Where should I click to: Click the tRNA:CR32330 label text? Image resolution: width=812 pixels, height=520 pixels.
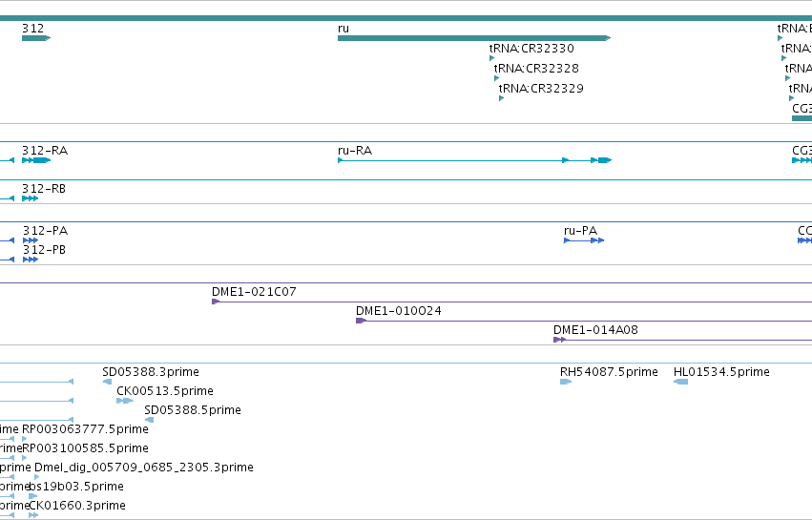pos(531,49)
